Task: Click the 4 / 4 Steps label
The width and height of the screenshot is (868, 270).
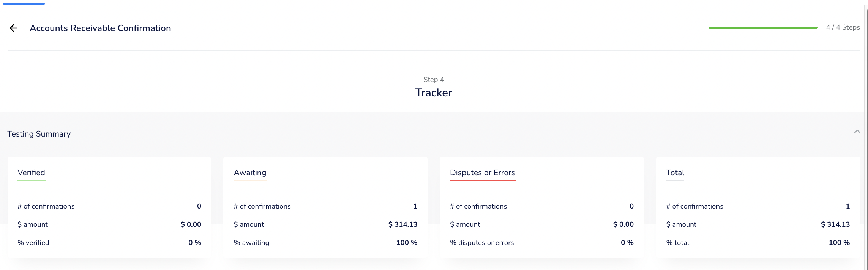Action: pyautogui.click(x=843, y=27)
